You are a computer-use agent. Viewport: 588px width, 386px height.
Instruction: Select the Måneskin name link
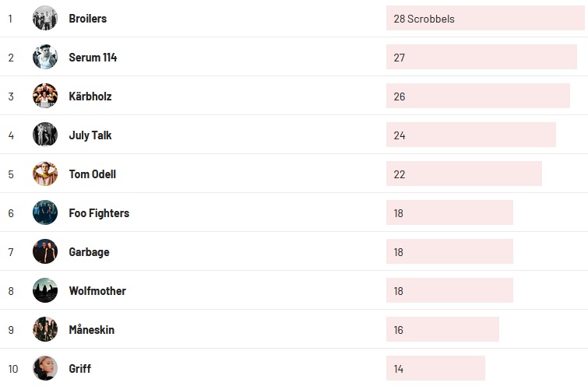[x=91, y=330]
